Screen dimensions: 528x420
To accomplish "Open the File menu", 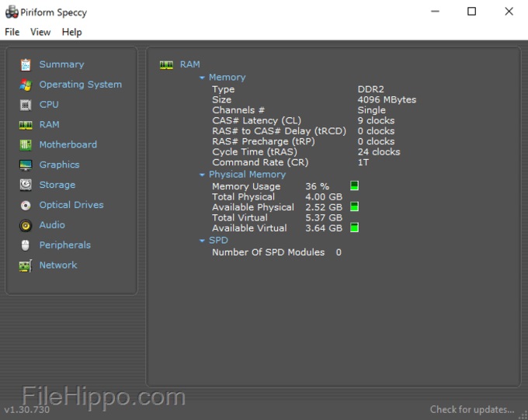I will pyautogui.click(x=12, y=32).
